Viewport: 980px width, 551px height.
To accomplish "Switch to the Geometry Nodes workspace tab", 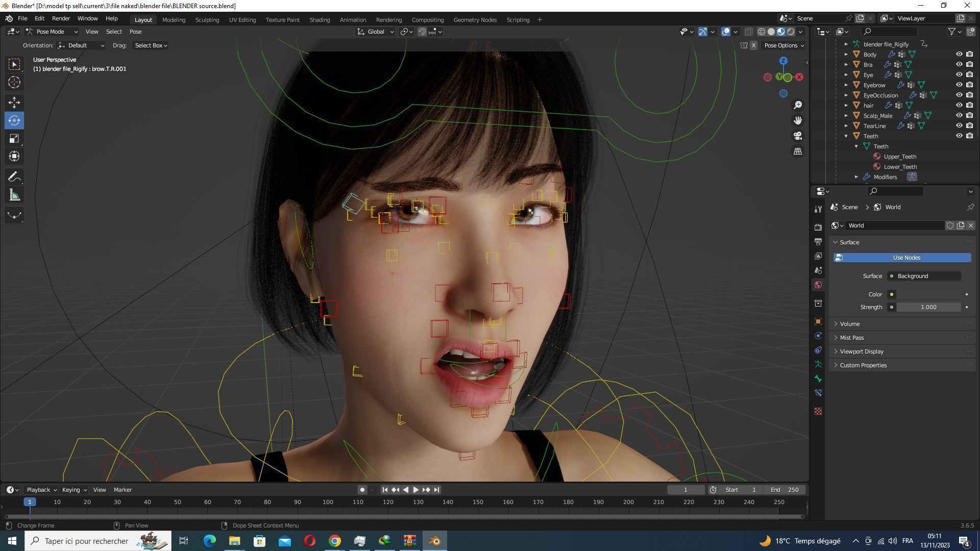I will (x=475, y=20).
